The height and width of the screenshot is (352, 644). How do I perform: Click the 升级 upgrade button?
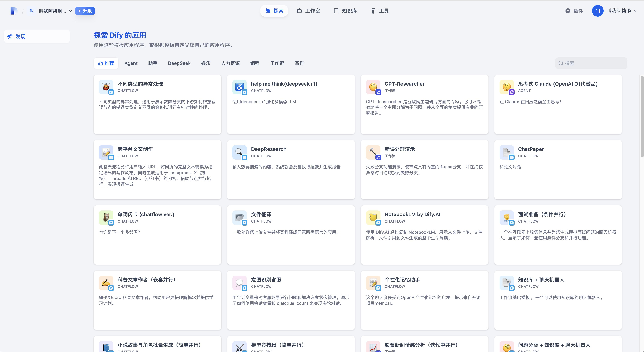tap(85, 11)
